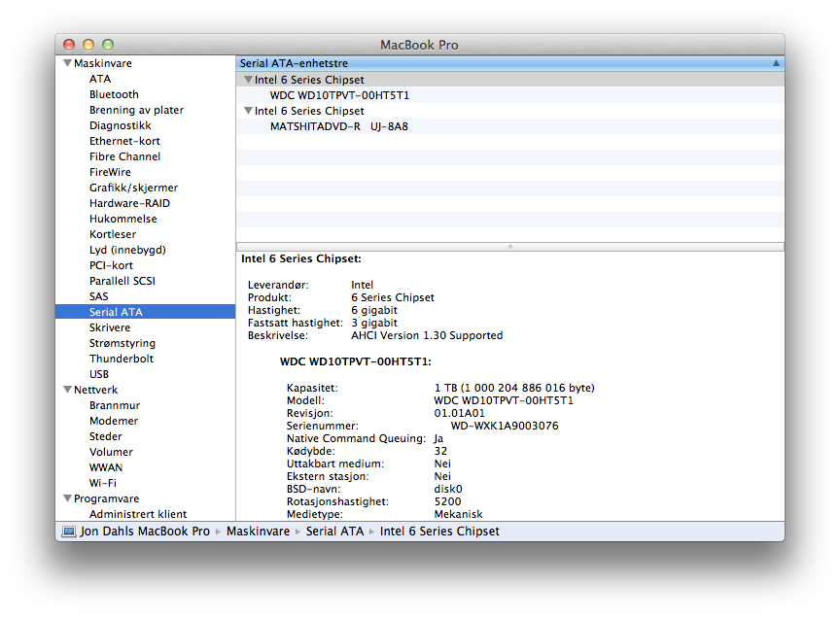Select Diagnostikk in the sidebar
The image size is (840, 618).
point(121,125)
